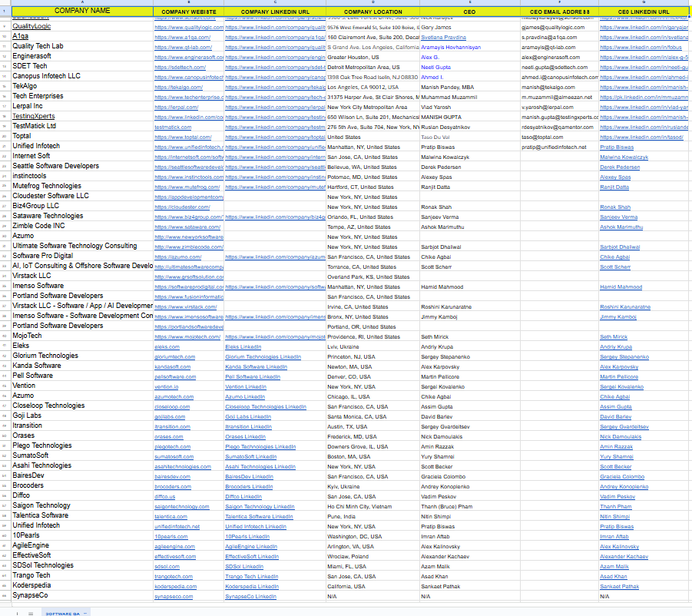Select the COMPANY LOCATION header cell
The width and height of the screenshot is (692, 616).
pos(373,12)
